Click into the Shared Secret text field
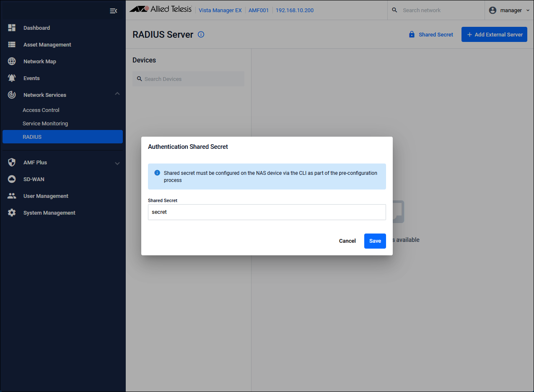This screenshot has height=392, width=534. (x=267, y=212)
